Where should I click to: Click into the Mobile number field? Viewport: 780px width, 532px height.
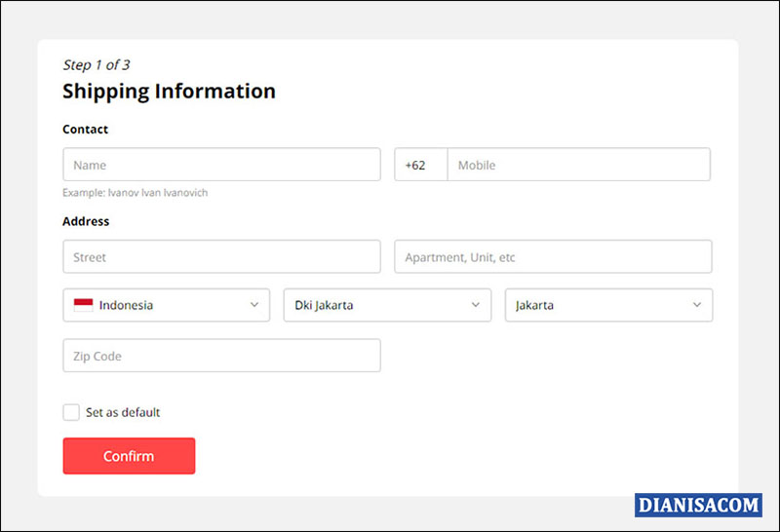point(578,165)
